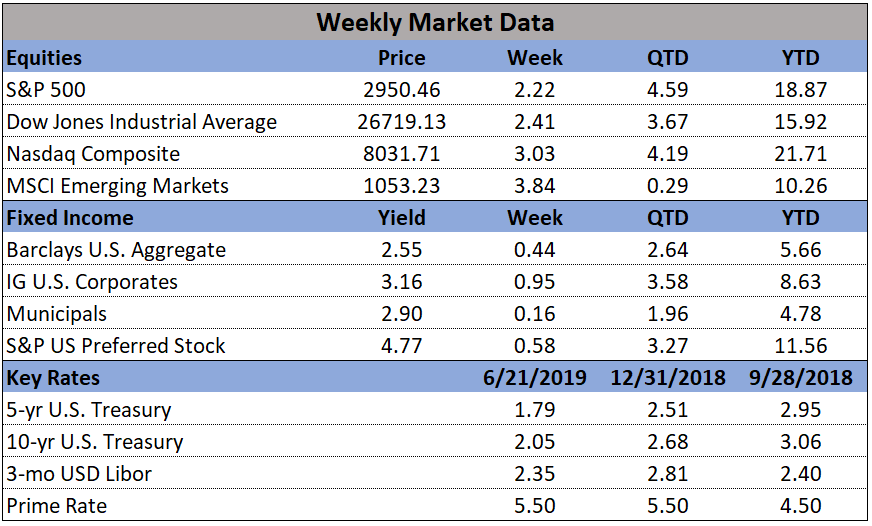Click the Weekly Market Data title
The image size is (872, 526).
pos(435,23)
